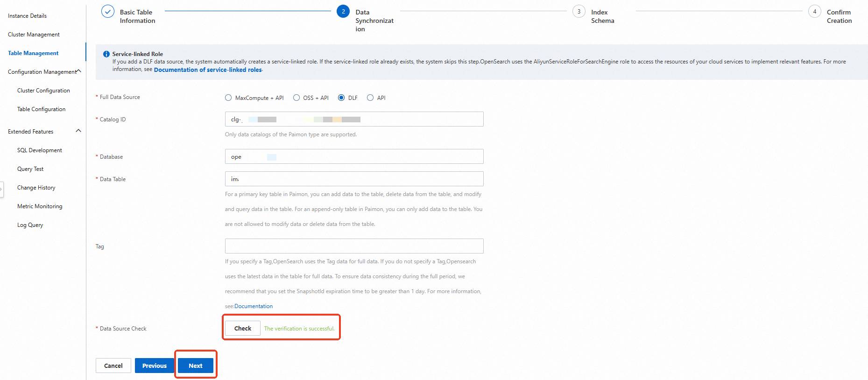Select the API data source radio button
Viewport: 868px width, 380px height.
[370, 98]
